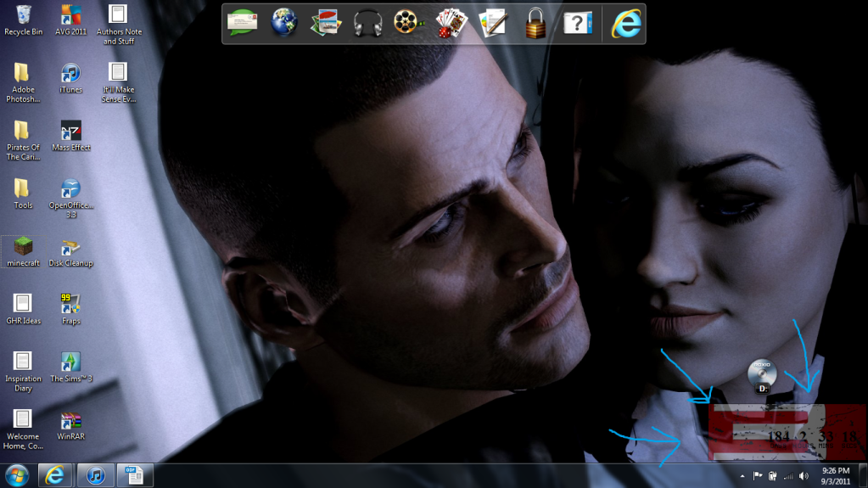
Task: Open the documents and pen icon in the dock
Action: [x=492, y=23]
